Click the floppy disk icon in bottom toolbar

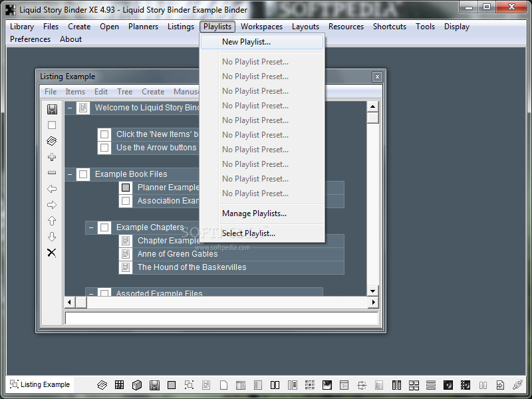(x=154, y=385)
